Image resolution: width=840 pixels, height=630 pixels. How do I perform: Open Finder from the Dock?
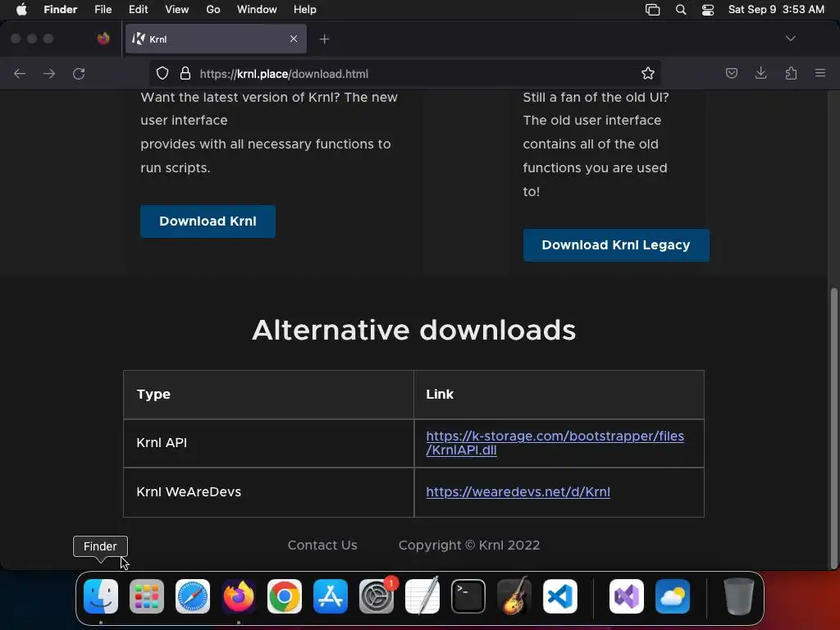tap(101, 596)
